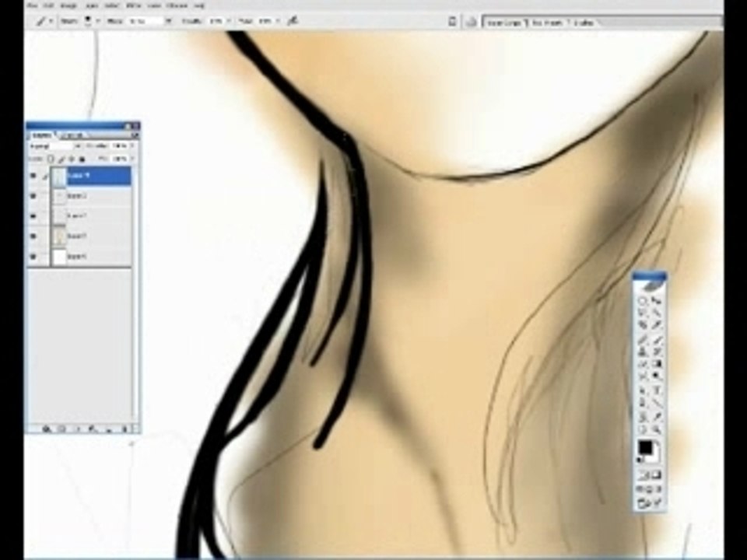Switch to the tab beside Layers tab
This screenshot has height=560, width=747.
(x=73, y=135)
